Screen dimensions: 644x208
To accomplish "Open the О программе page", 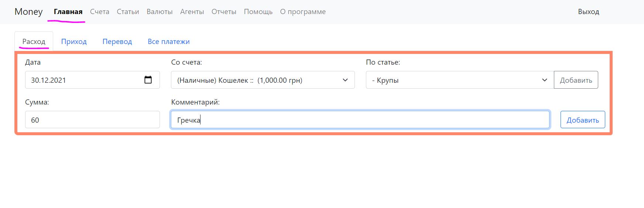I will 303,12.
